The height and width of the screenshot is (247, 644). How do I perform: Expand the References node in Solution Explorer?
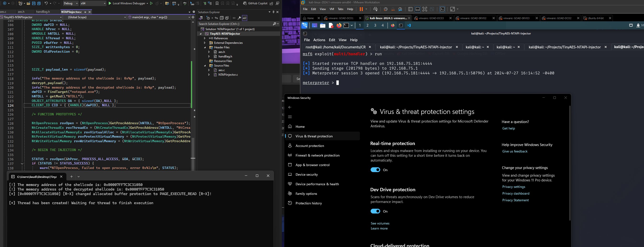[205, 38]
